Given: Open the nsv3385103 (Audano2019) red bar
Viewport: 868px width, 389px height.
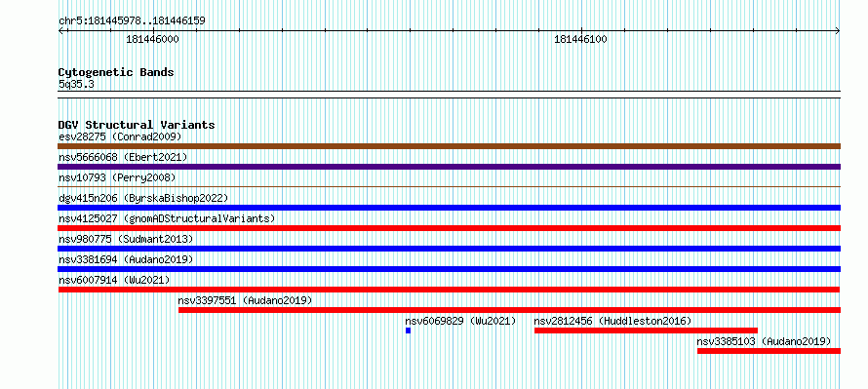Looking at the screenshot, I should coord(769,351).
